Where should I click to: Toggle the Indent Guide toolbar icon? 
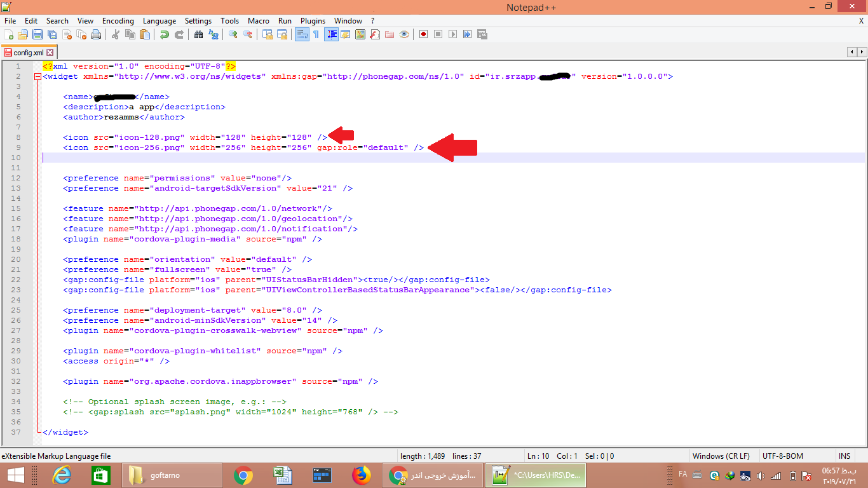click(331, 34)
